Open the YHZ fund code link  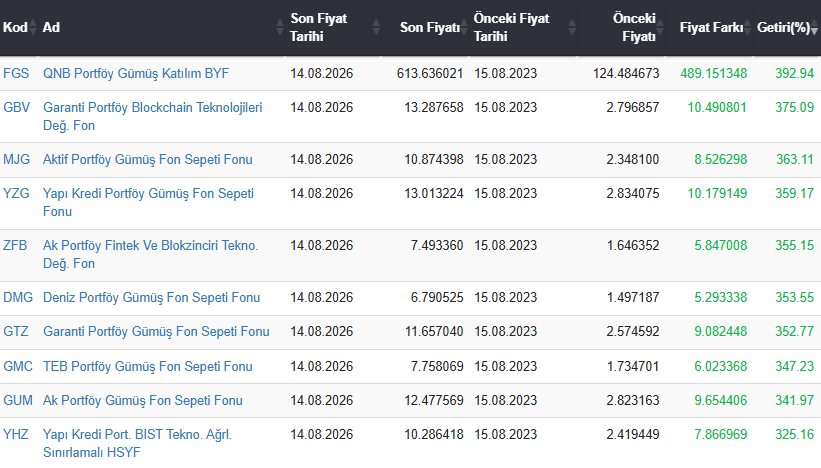(16, 434)
